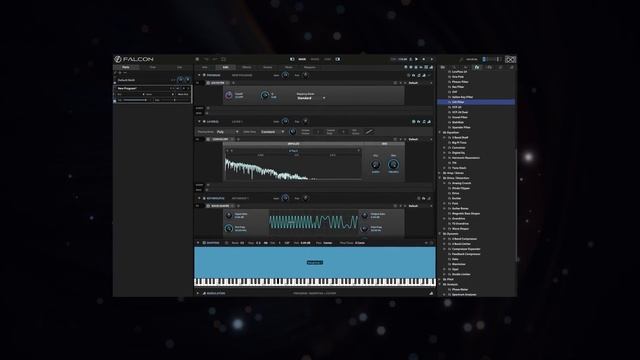
Task: Toggle the Mapping section power button
Action: coord(204,242)
